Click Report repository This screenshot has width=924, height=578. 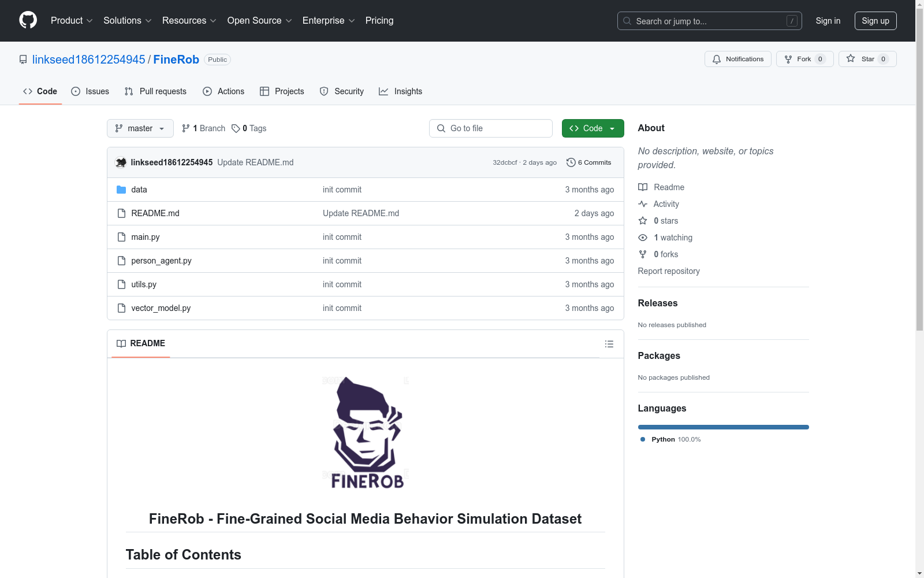[x=669, y=271]
